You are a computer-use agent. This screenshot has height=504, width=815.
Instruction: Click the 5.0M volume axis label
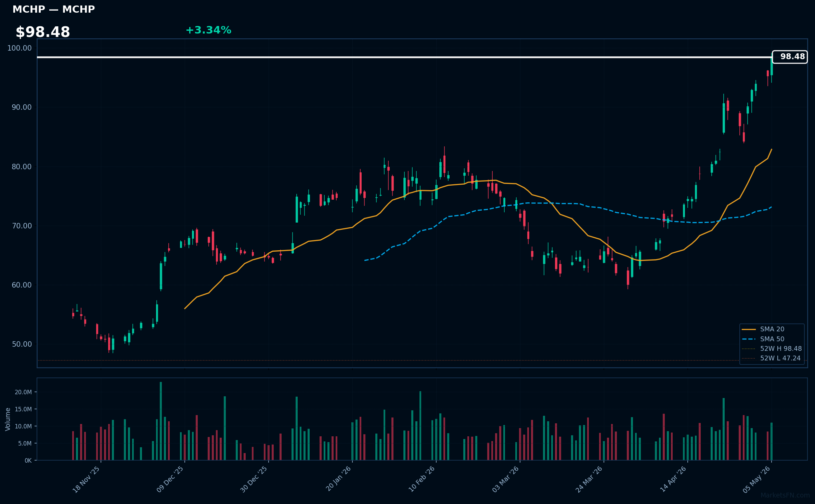tap(25, 443)
